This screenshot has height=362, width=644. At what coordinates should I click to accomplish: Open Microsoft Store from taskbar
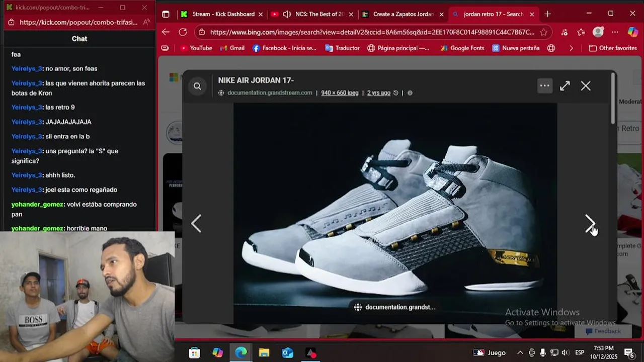pyautogui.click(x=194, y=353)
